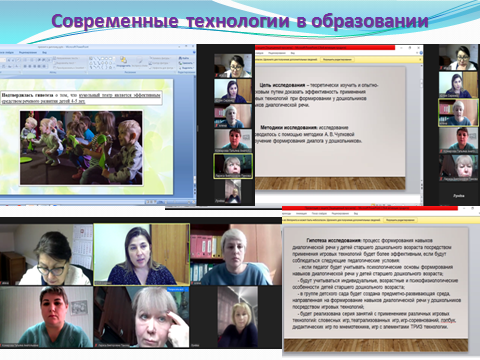Click Enable Editing button in upper yellow bar
Screen dimensions: 480x360
pyautogui.click(x=337, y=60)
